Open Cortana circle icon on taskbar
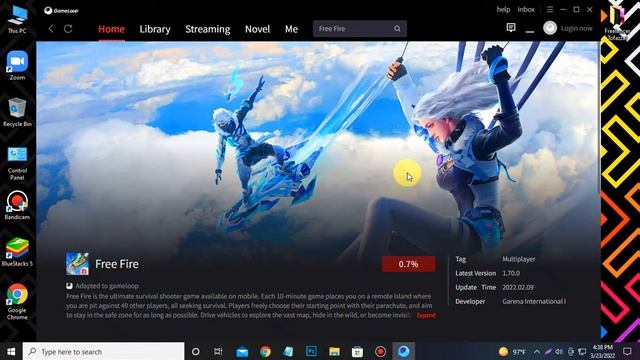 [x=196, y=351]
